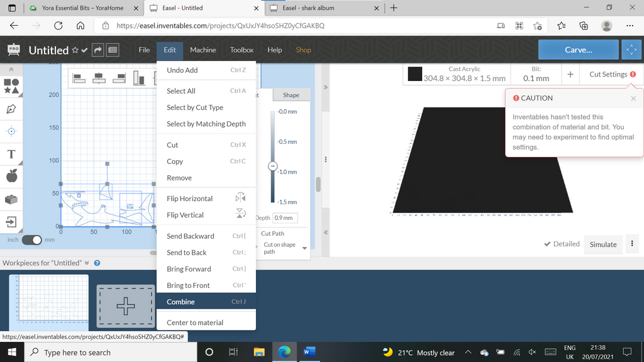Click the Easel PRO logo
Screen dimensions: 644x362
click(x=14, y=50)
